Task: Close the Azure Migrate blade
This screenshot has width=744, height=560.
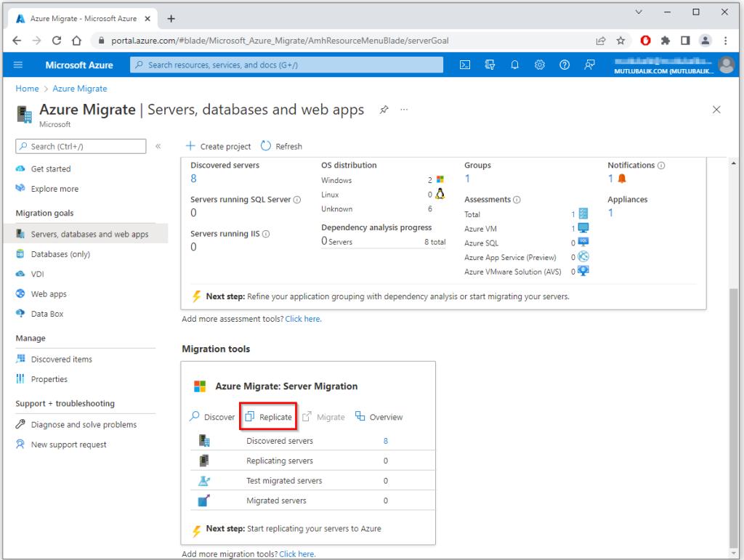Action: click(716, 110)
